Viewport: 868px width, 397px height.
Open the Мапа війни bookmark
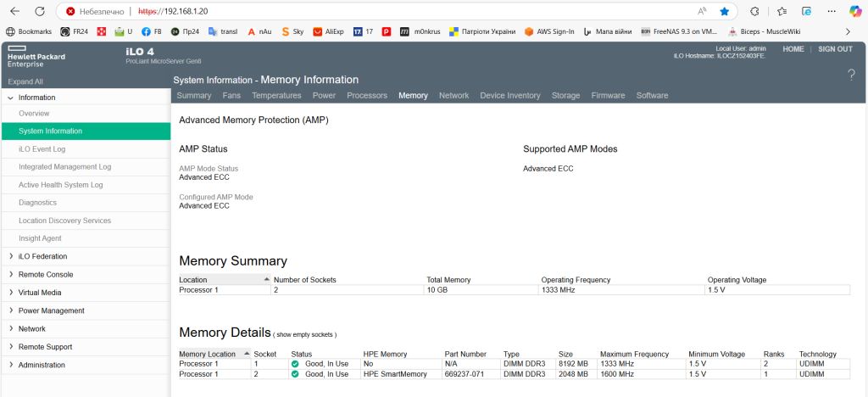pyautogui.click(x=608, y=31)
